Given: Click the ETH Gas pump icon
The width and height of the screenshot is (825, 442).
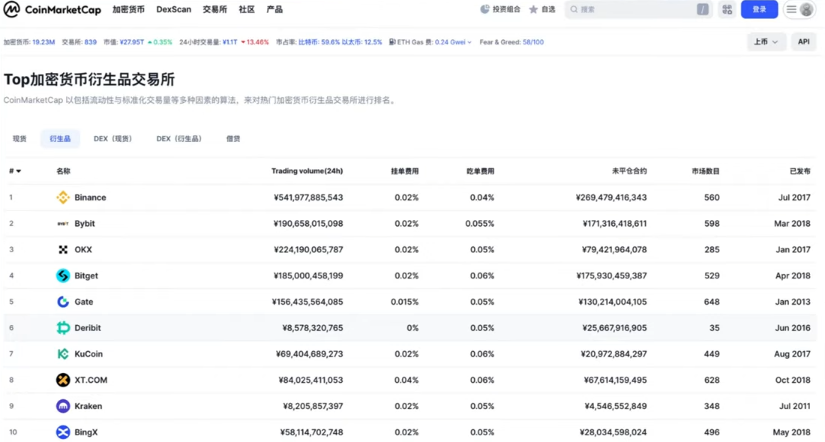Looking at the screenshot, I should pyautogui.click(x=392, y=42).
